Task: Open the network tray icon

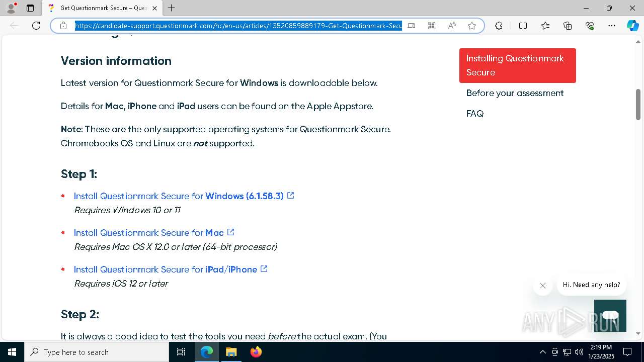Action: [567, 352]
